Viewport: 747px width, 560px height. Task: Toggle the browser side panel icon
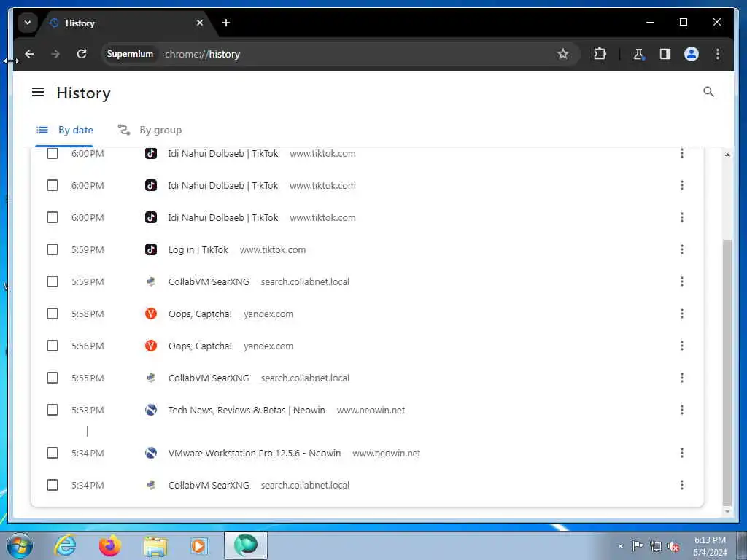pyautogui.click(x=665, y=54)
